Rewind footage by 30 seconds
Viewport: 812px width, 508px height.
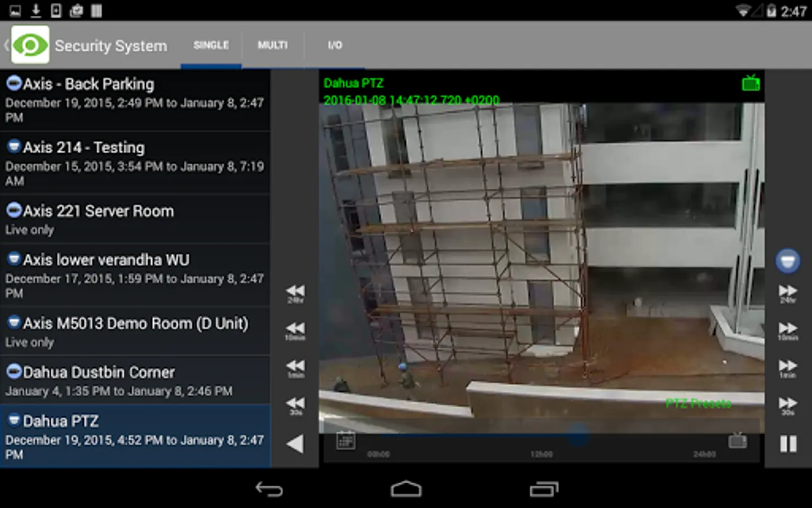click(x=295, y=406)
